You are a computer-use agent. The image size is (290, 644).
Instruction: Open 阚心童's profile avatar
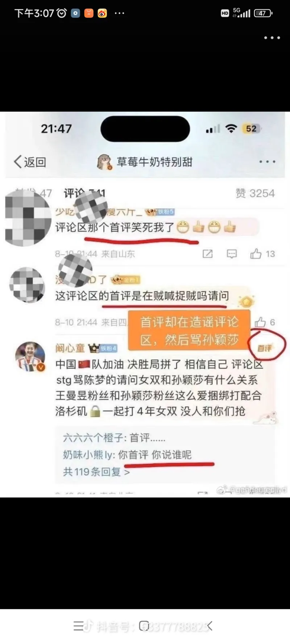[30, 356]
